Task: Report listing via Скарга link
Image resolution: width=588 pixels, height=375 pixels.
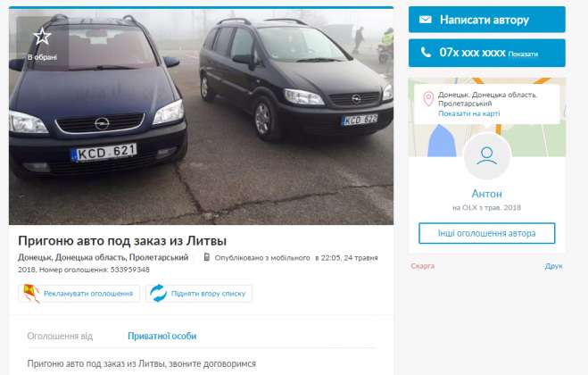Action: point(422,266)
